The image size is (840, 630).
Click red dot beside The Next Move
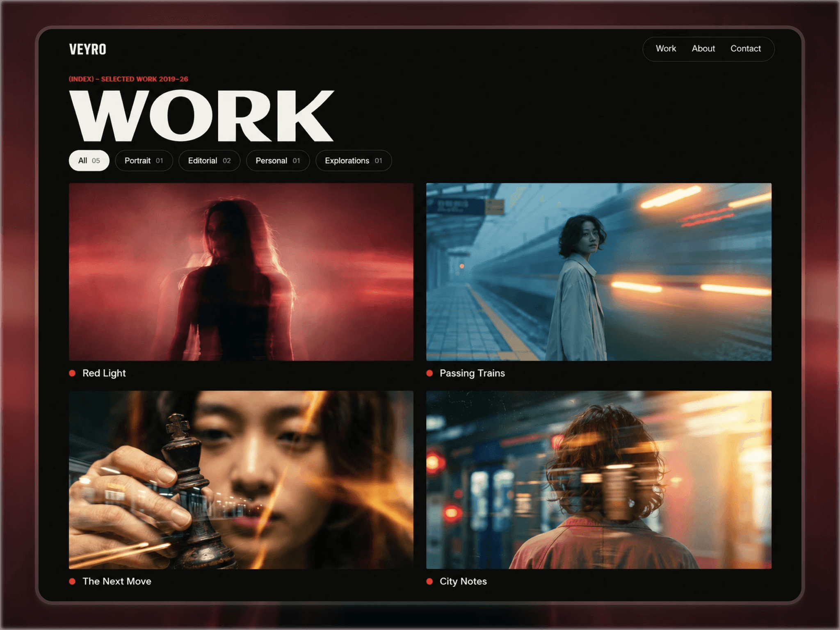tap(72, 581)
